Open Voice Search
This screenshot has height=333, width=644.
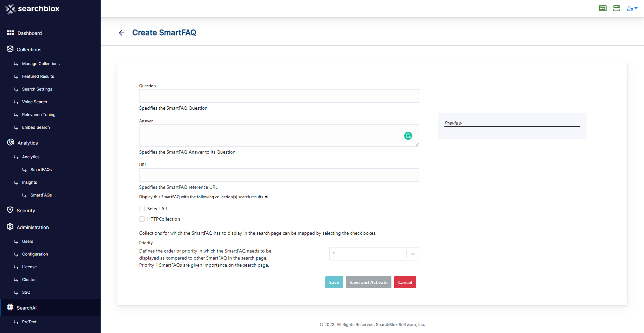(x=35, y=102)
